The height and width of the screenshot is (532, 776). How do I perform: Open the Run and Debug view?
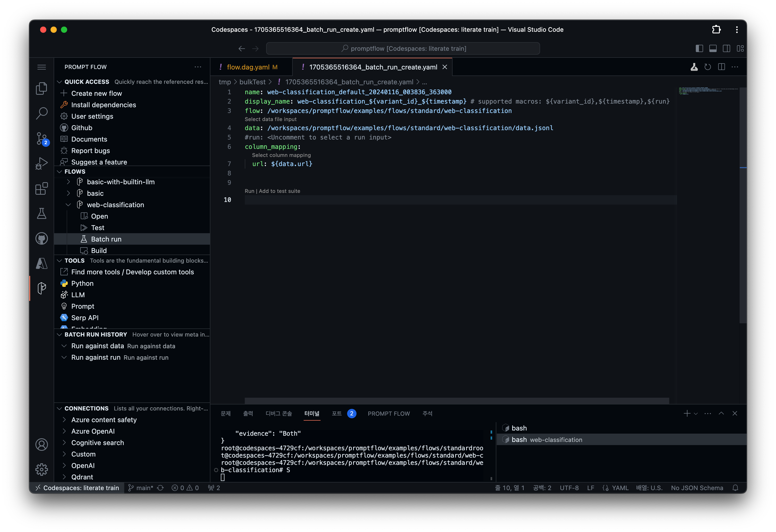[x=41, y=163]
